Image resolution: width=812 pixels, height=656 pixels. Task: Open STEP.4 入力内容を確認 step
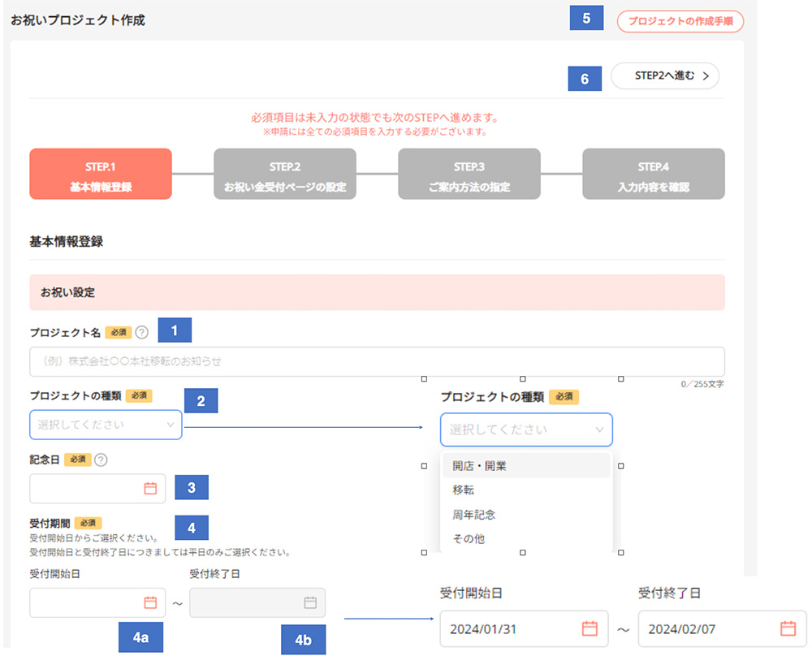[x=653, y=174]
